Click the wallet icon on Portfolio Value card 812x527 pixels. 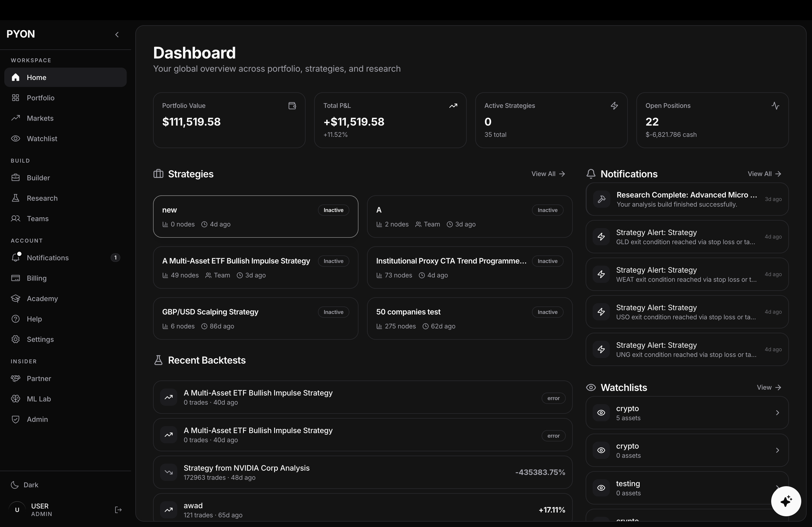click(292, 106)
